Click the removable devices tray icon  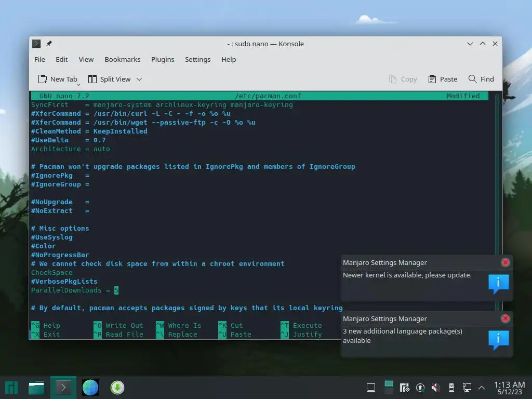(x=451, y=388)
